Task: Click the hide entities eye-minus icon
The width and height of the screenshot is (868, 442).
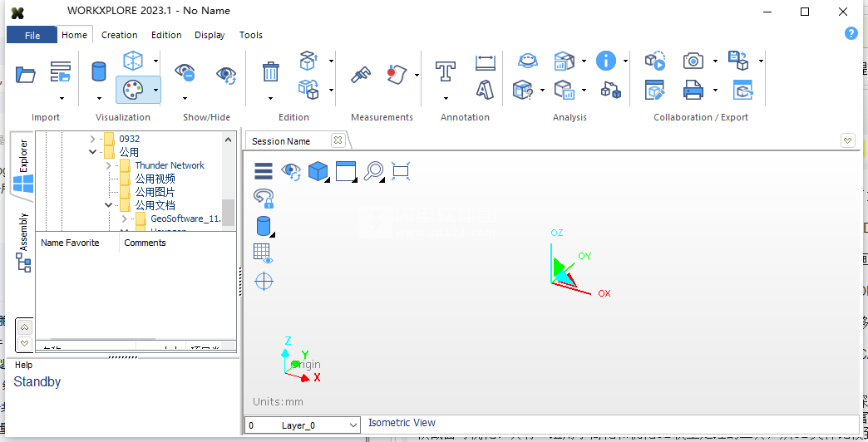Action: pos(185,72)
